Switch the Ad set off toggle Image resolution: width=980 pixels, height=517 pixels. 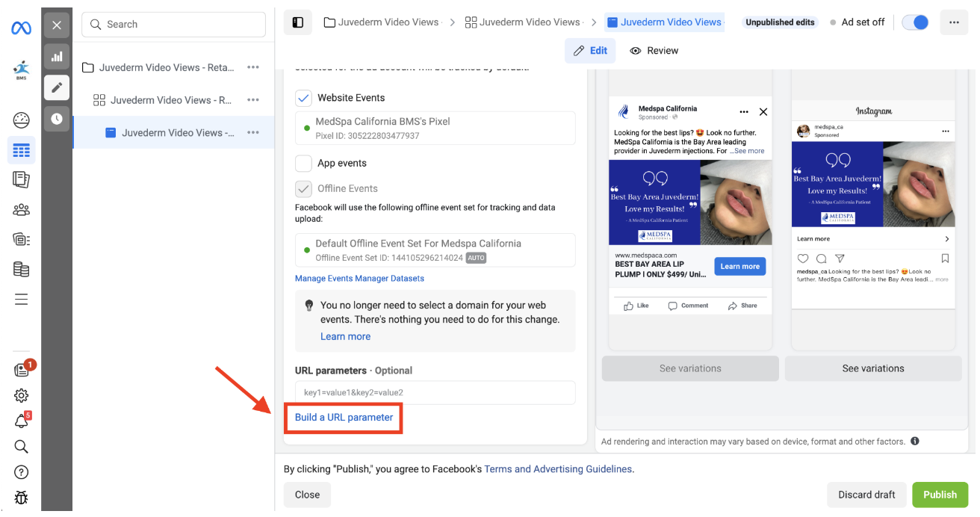click(x=915, y=22)
